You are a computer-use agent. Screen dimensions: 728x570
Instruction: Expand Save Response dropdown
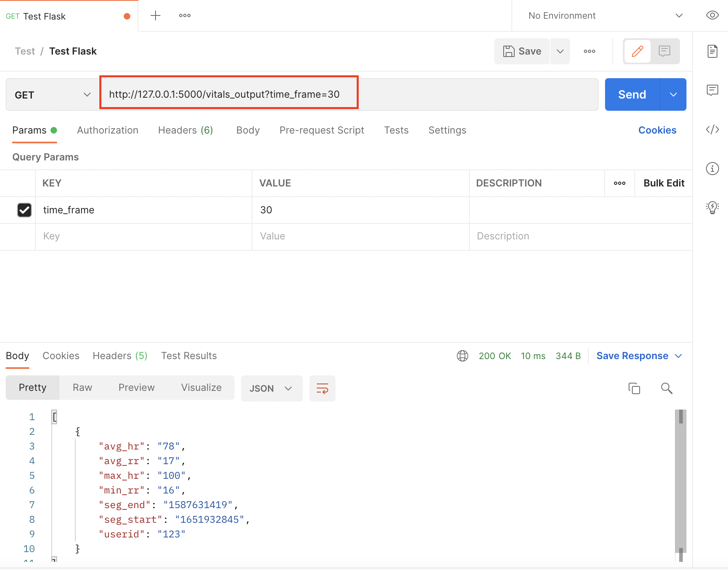point(678,356)
